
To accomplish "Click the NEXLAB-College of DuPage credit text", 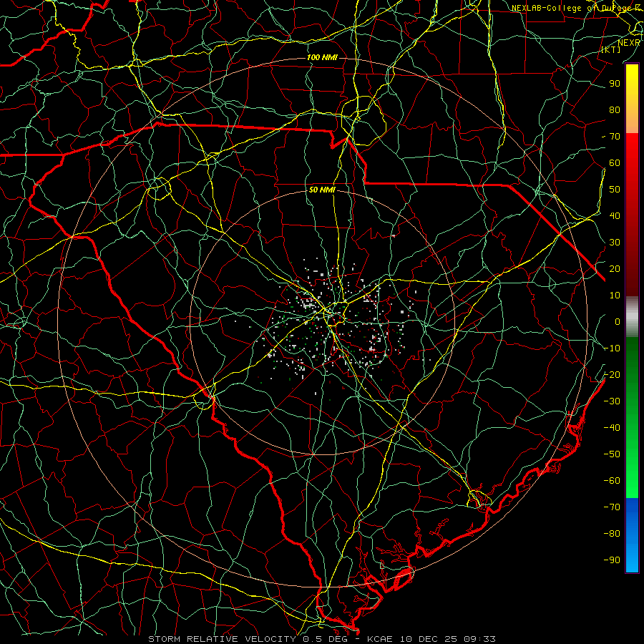I will click(x=577, y=8).
